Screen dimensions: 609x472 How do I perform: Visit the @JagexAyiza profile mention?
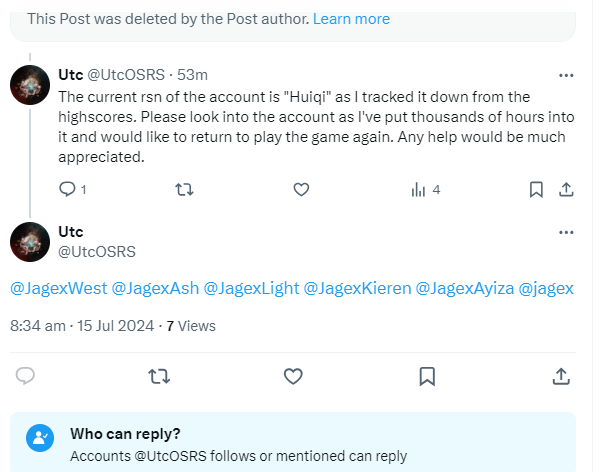click(x=465, y=288)
